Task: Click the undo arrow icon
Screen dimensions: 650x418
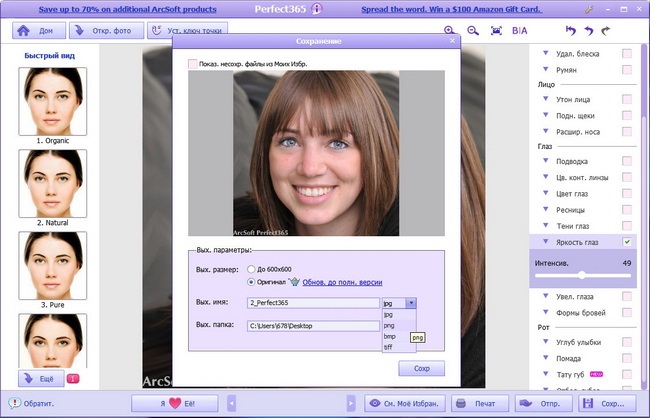Action: 589,30
